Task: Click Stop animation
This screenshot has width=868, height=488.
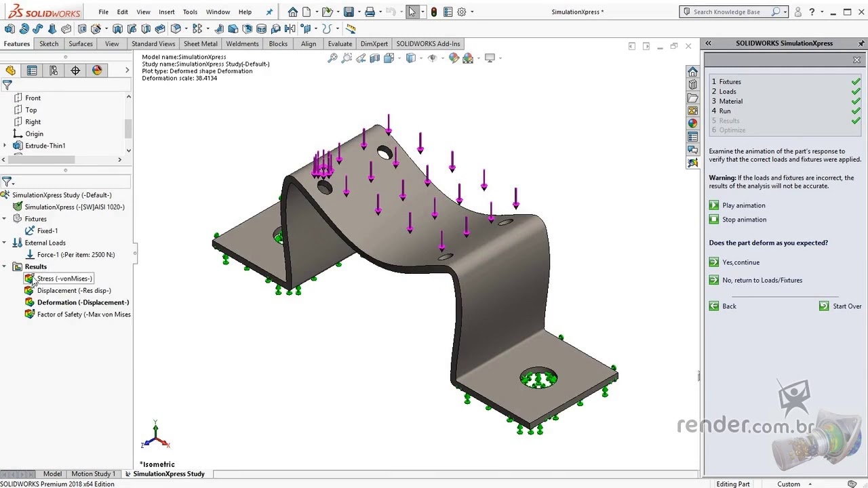Action: coord(744,220)
